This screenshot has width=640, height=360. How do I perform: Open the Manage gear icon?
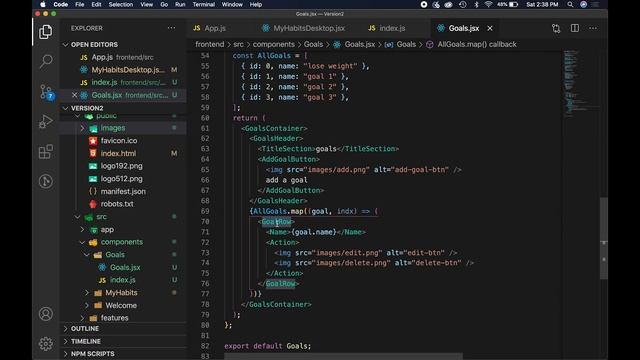point(46,344)
